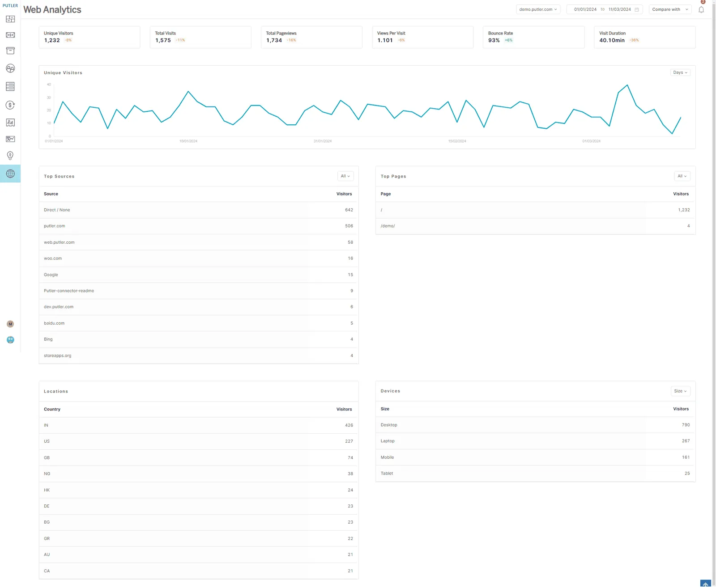Image resolution: width=716 pixels, height=588 pixels.
Task: Click the PUTLER logo
Action: pyautogui.click(x=10, y=6)
